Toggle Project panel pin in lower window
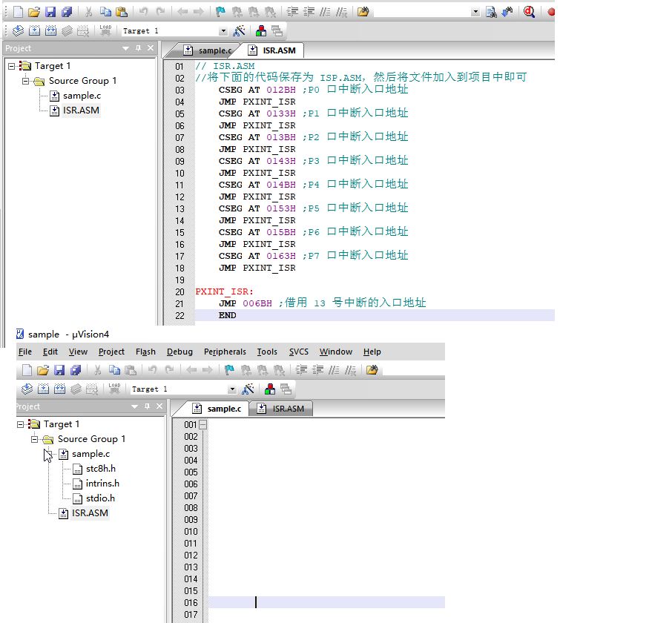 [147, 406]
